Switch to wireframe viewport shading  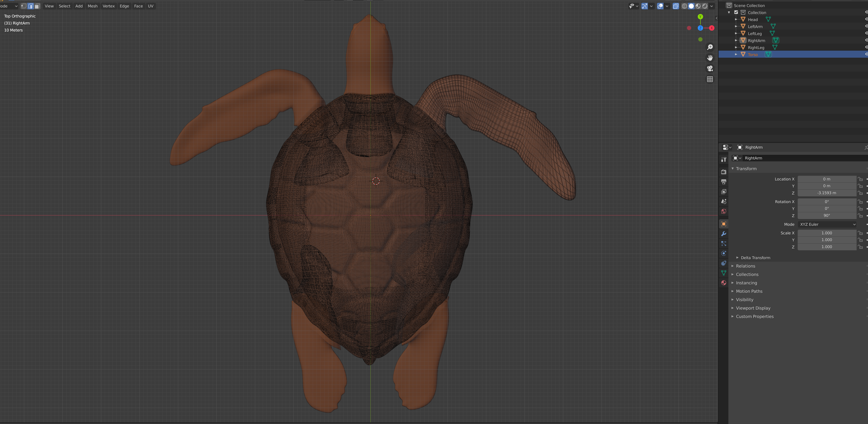[684, 6]
